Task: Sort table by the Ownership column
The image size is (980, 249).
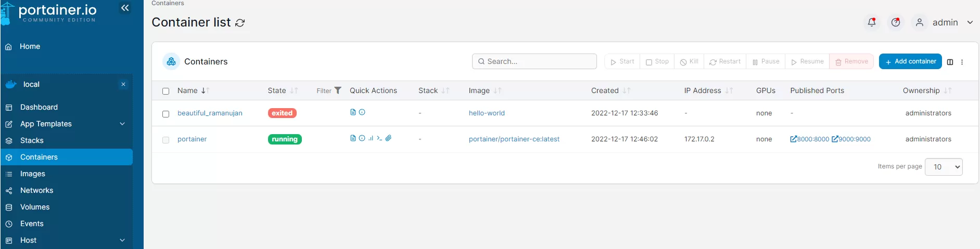Action: click(927, 90)
